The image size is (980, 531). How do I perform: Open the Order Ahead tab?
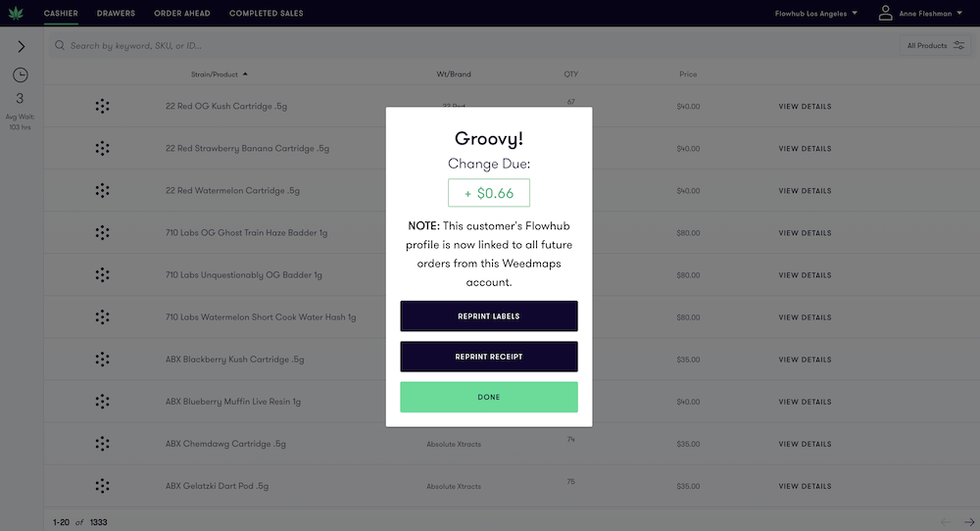[x=182, y=13]
